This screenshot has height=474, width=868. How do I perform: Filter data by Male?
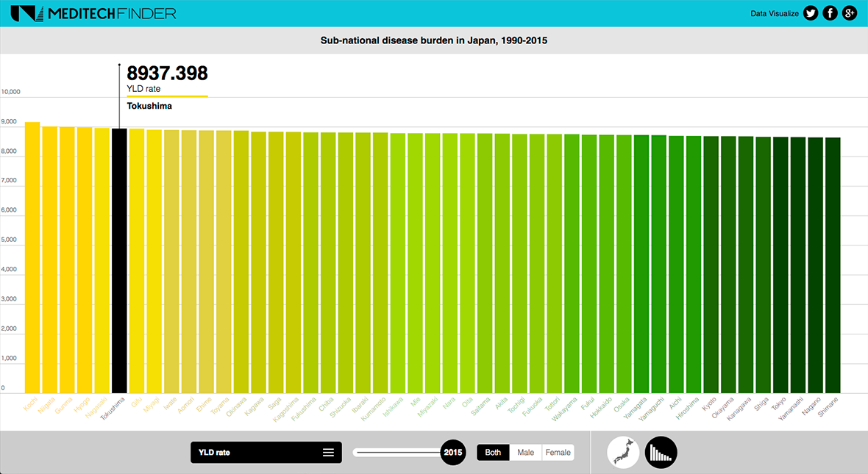[x=526, y=453]
